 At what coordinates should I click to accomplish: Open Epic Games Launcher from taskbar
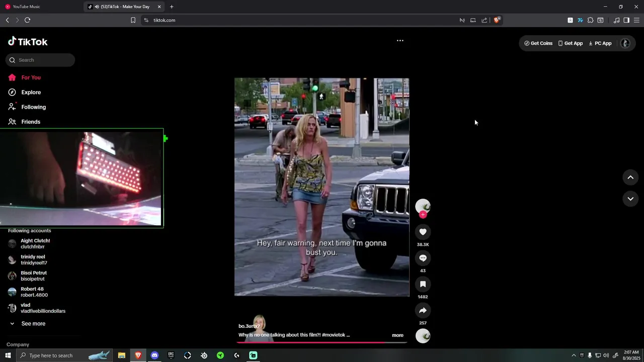[171, 355]
